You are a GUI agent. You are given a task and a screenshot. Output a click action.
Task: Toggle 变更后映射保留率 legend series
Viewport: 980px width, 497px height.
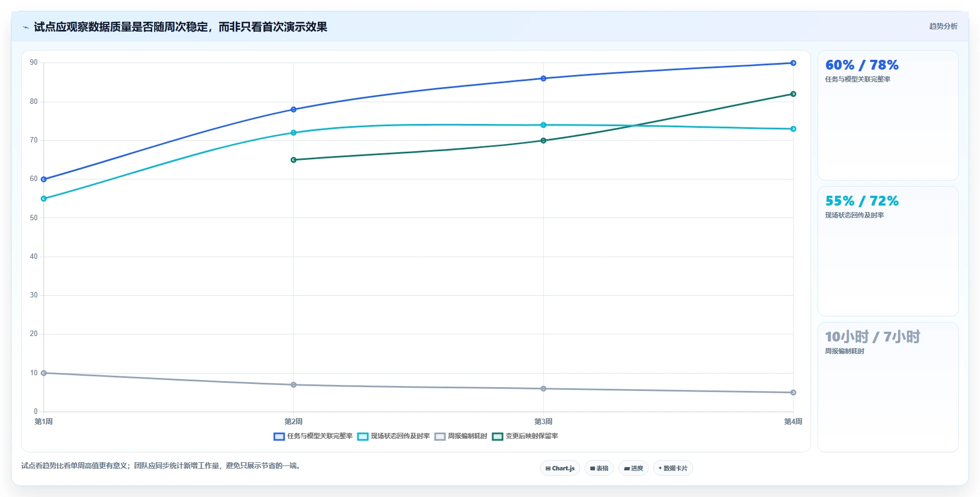coord(525,436)
